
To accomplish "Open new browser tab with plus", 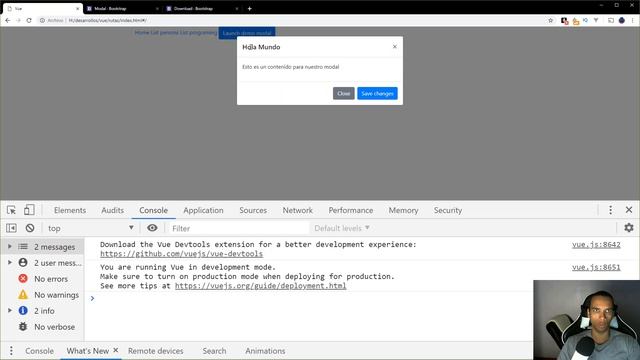I will tap(249, 8).
